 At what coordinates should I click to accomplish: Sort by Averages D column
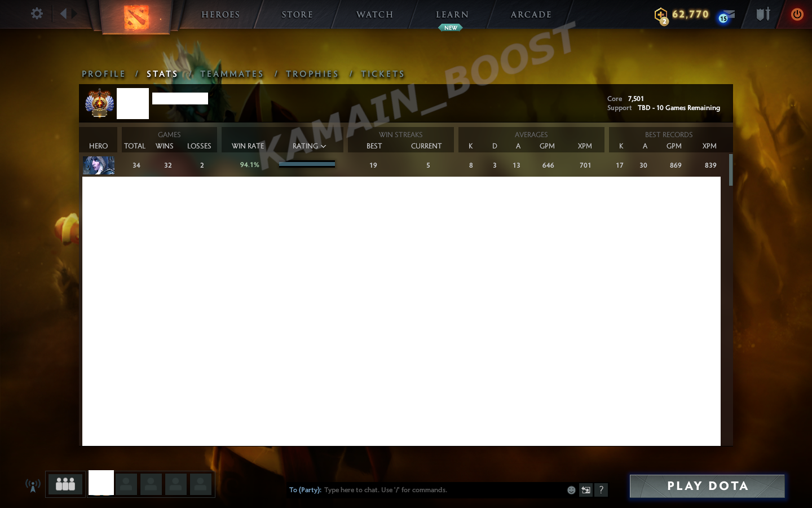(495, 146)
